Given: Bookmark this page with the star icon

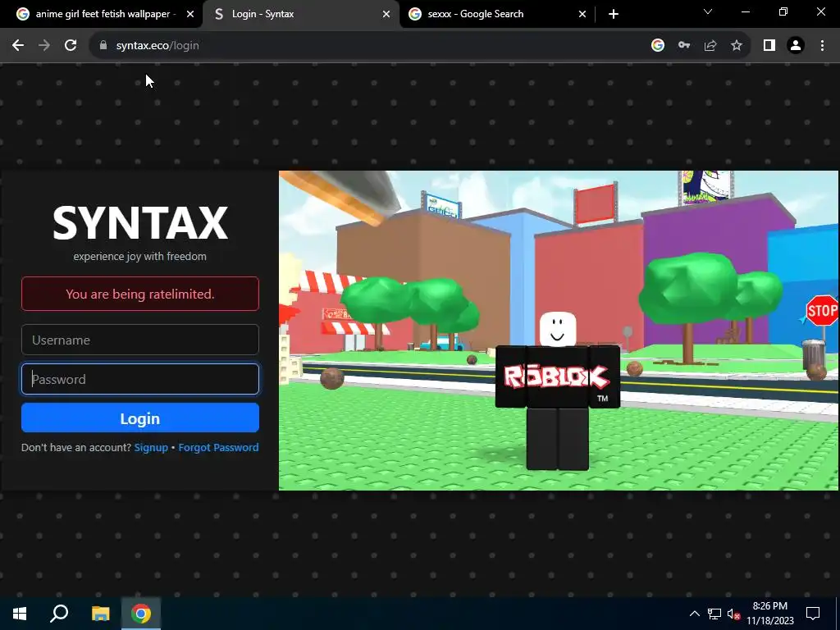Looking at the screenshot, I should (x=737, y=46).
